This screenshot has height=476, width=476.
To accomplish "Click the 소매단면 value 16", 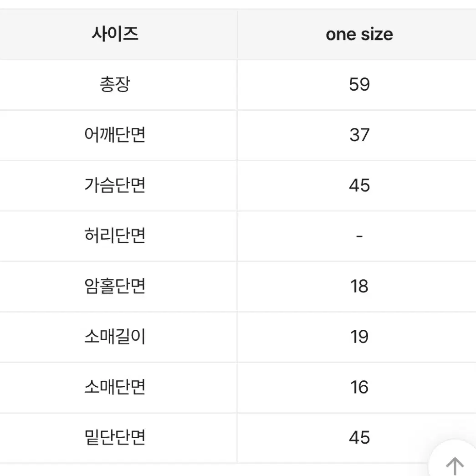I will (x=359, y=387).
